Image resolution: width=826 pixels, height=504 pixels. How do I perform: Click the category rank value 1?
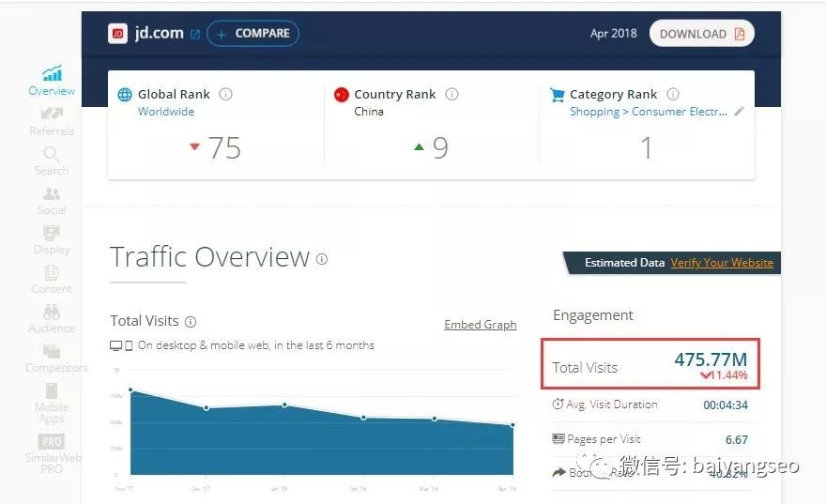coord(647,148)
